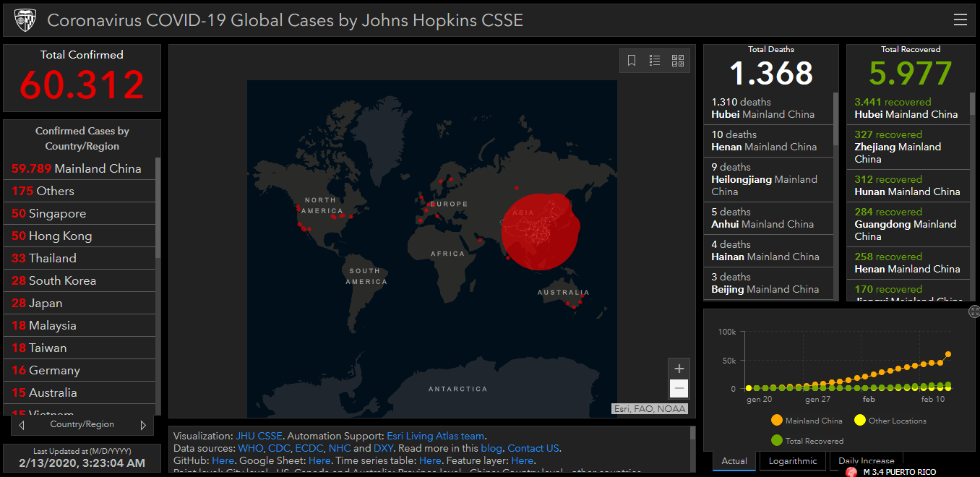Switch chart to the Logarithmic tab
The width and height of the screenshot is (980, 477).
(x=793, y=461)
